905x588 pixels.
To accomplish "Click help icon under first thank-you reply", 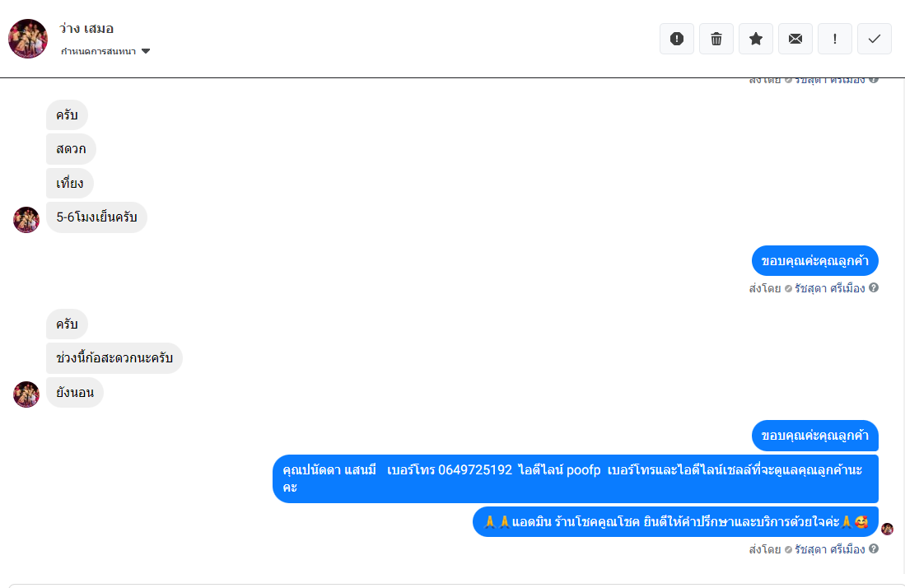I will [874, 288].
